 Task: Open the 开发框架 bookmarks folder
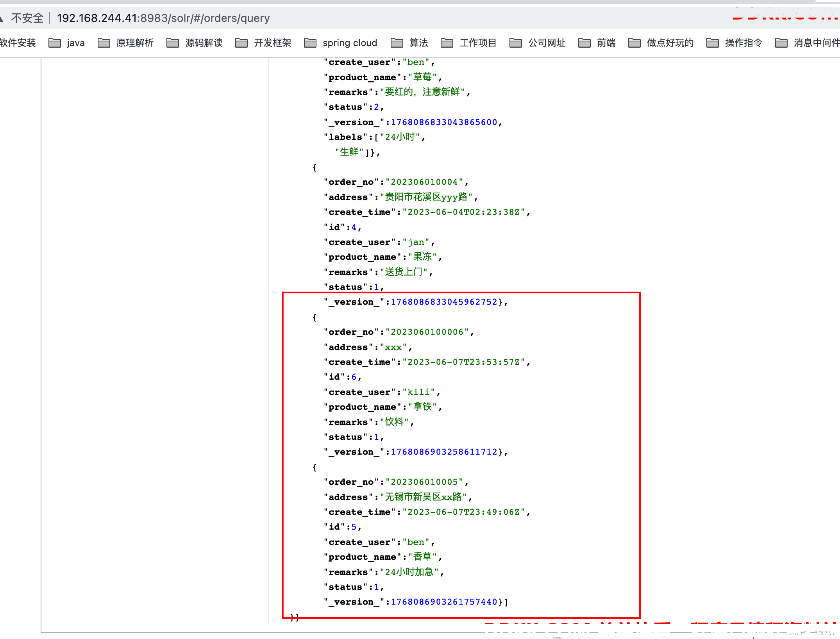263,43
